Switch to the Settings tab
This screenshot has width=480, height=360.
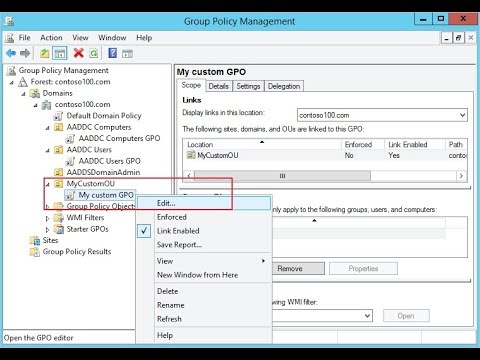248,86
